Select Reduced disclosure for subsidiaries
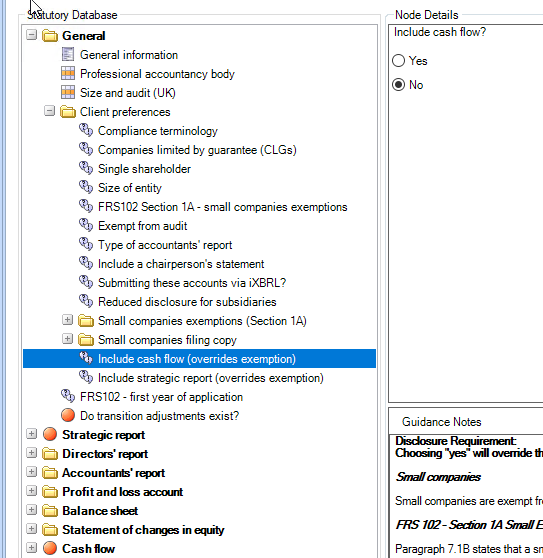Screen dimensions: 543x558 [187, 302]
